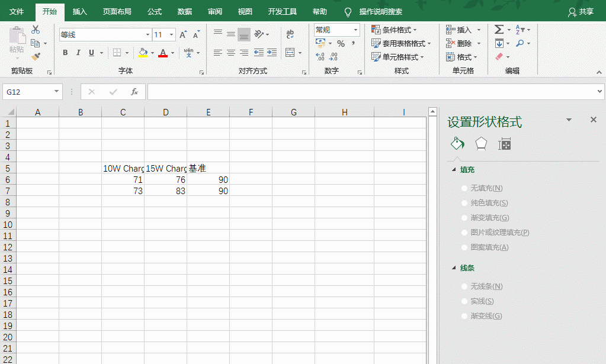Click the Name Box showing G12
Image resolution: width=606 pixels, height=364 pixels.
pyautogui.click(x=28, y=92)
